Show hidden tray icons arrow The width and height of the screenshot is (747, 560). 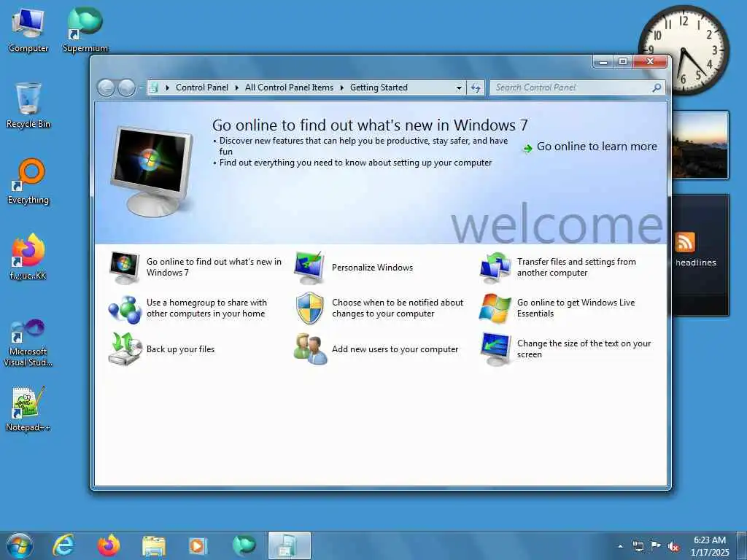click(x=620, y=547)
